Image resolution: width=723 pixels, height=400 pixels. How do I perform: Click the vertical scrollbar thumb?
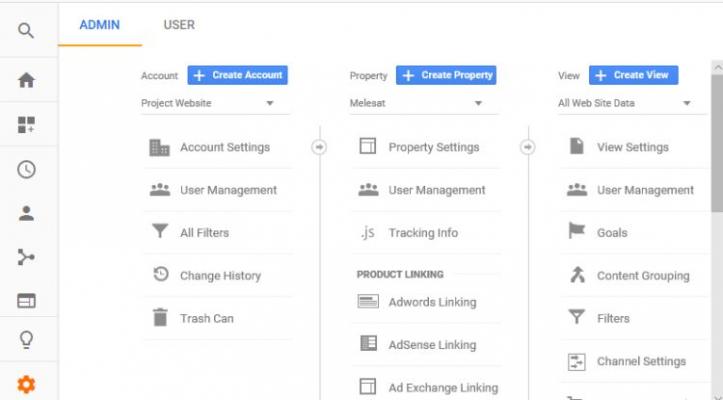[717, 143]
